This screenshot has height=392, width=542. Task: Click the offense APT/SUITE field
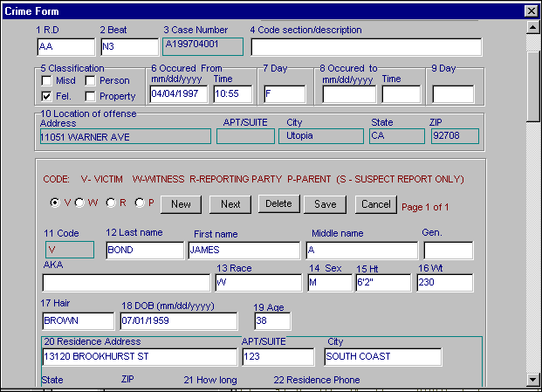pyautogui.click(x=246, y=136)
